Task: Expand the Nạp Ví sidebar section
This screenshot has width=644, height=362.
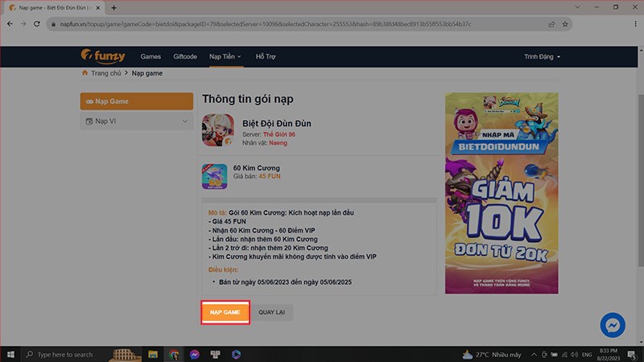Action: pos(137,121)
